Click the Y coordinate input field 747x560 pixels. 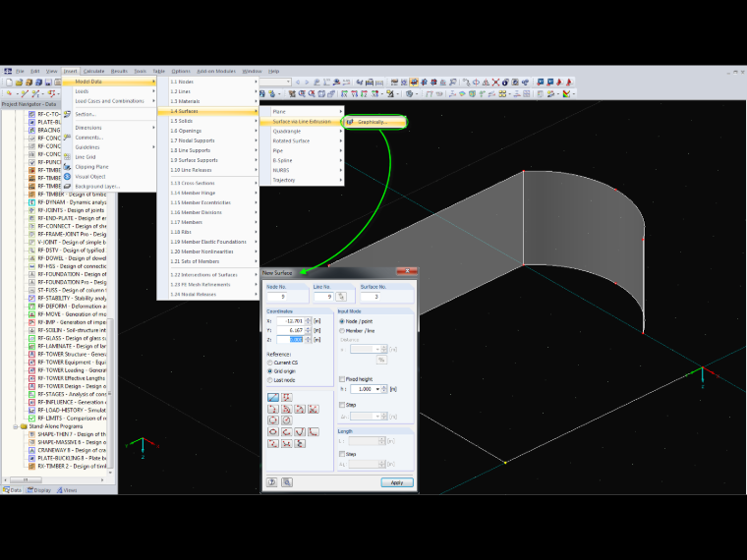pos(290,330)
